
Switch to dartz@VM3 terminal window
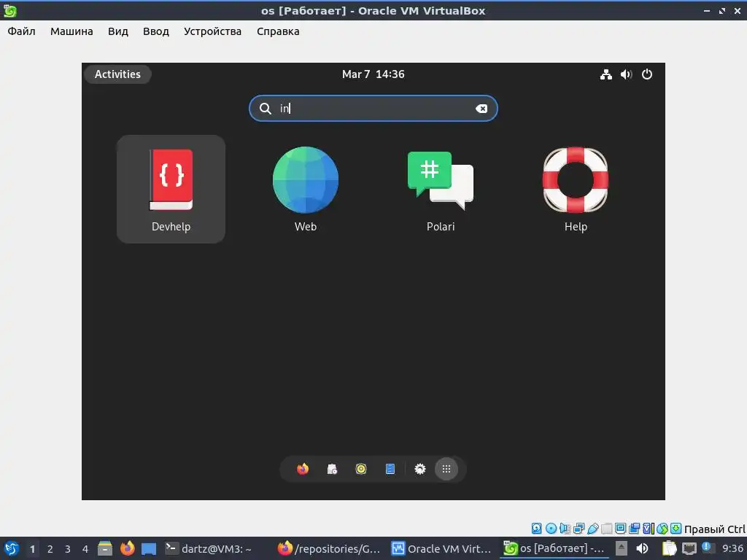(209, 548)
